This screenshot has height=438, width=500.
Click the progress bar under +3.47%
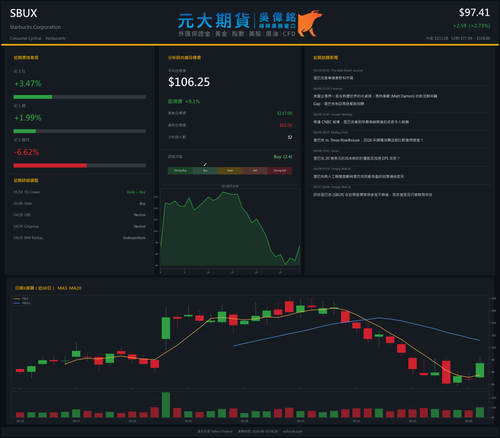pos(80,97)
